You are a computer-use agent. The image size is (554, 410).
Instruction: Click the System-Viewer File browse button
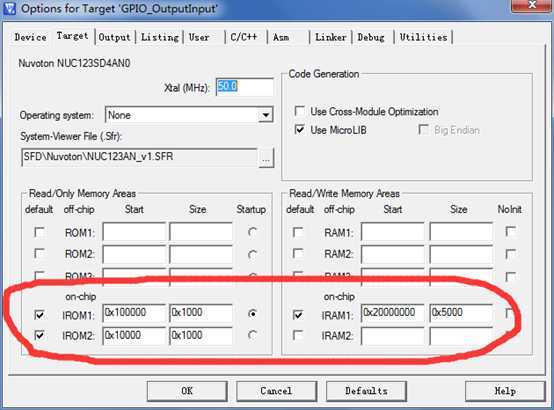click(266, 158)
